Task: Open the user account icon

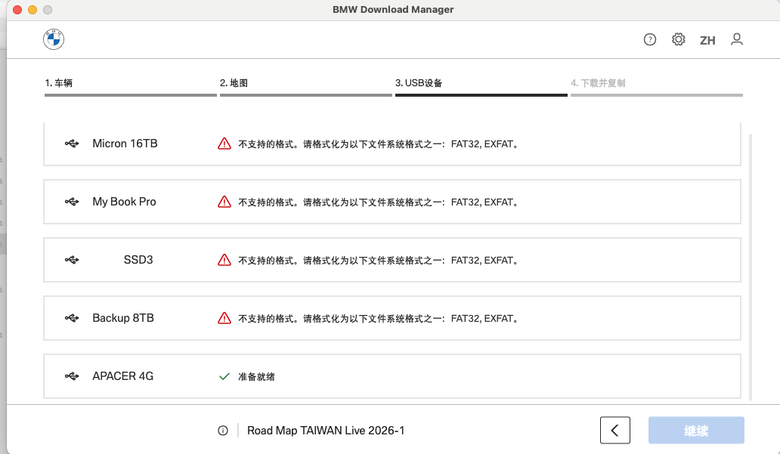Action: pyautogui.click(x=737, y=39)
